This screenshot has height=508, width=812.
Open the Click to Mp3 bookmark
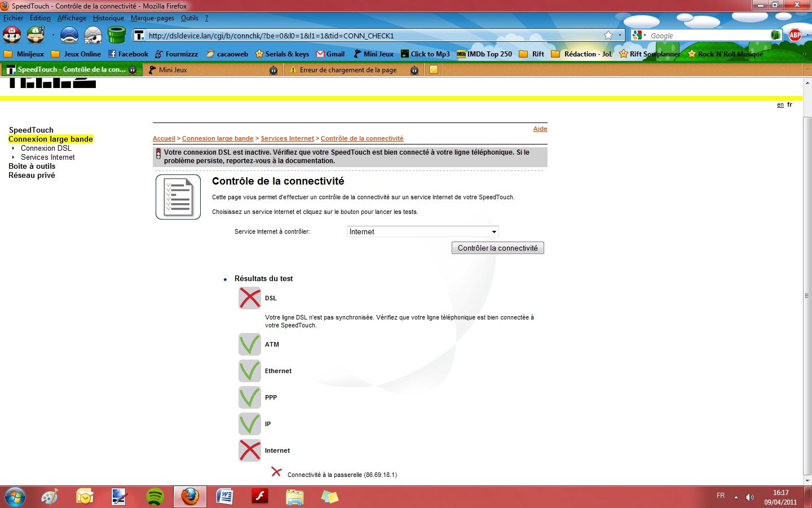click(425, 54)
